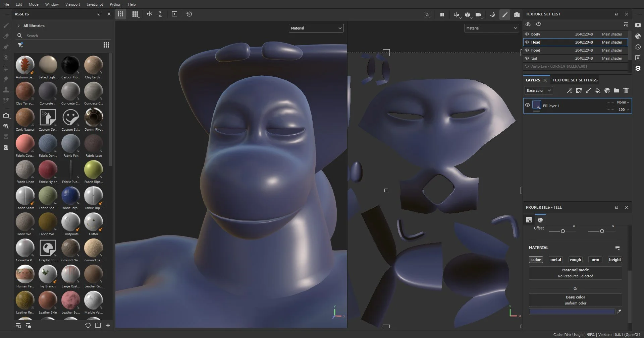Toggle the metal channel for fill material
644x338 pixels.
coord(555,260)
